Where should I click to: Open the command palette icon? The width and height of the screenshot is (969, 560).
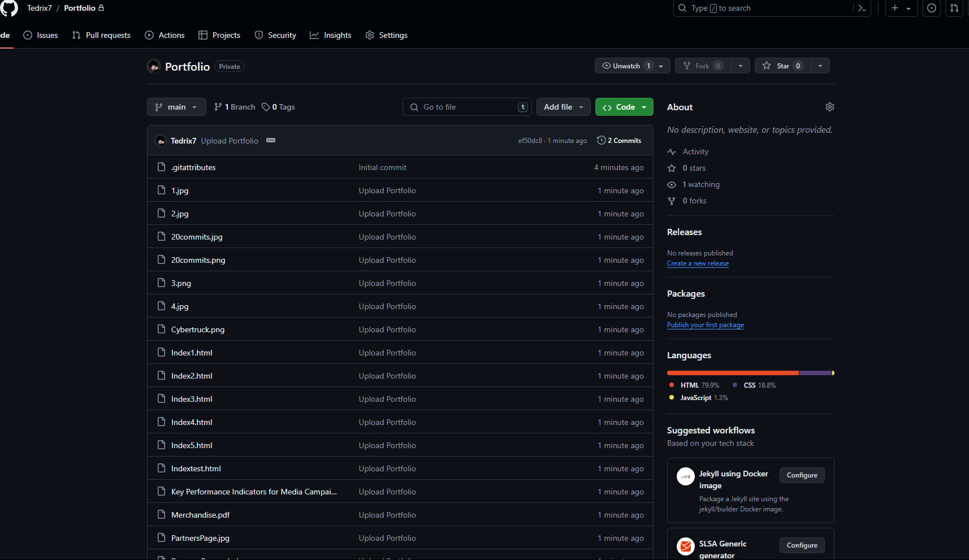[x=862, y=8]
